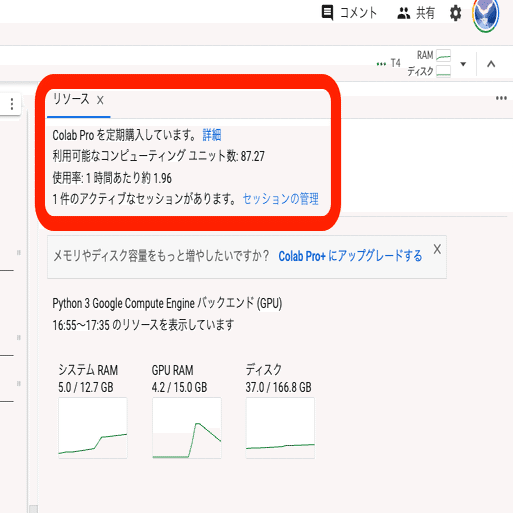Open the three-dot menu right of resources panel
The width and height of the screenshot is (513, 513).
pyautogui.click(x=501, y=98)
